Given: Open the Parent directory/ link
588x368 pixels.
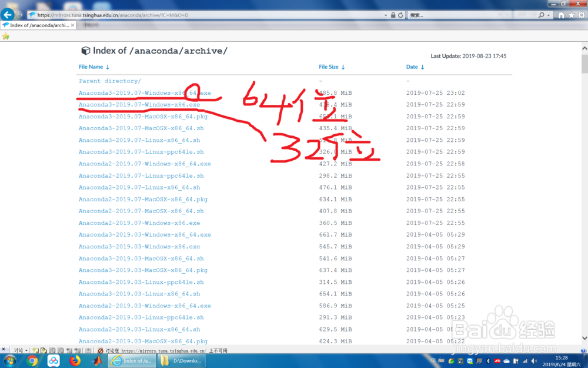Looking at the screenshot, I should coord(110,81).
